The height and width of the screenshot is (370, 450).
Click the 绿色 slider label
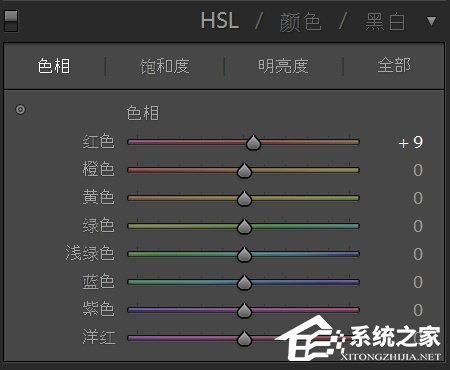pyautogui.click(x=99, y=225)
